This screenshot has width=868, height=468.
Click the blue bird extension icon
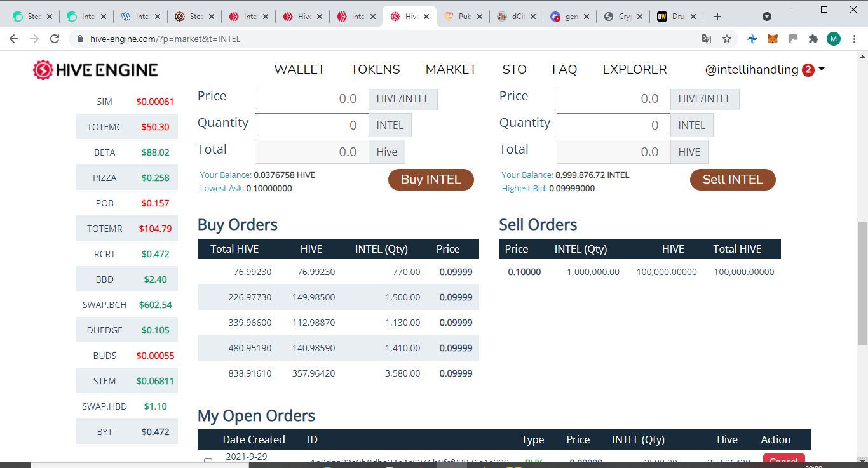pos(752,39)
